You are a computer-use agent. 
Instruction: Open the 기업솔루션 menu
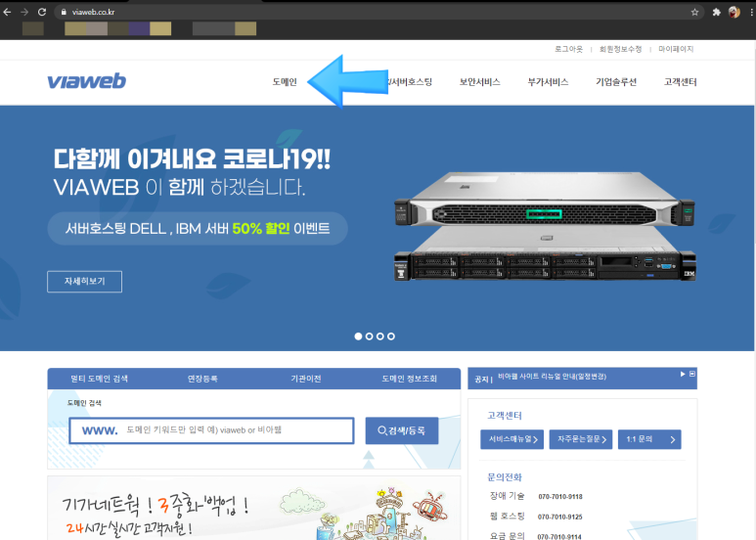(616, 82)
